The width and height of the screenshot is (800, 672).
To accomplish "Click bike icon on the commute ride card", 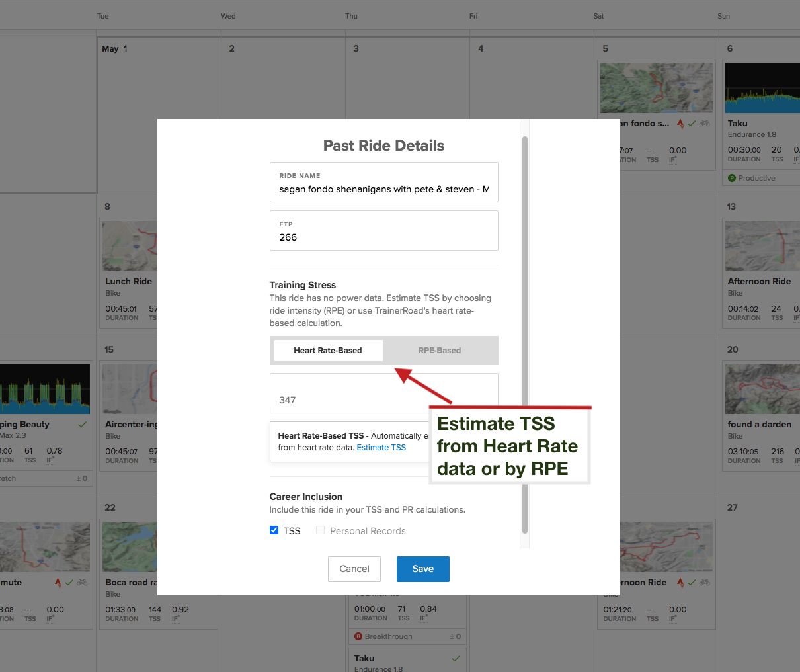I will (82, 583).
